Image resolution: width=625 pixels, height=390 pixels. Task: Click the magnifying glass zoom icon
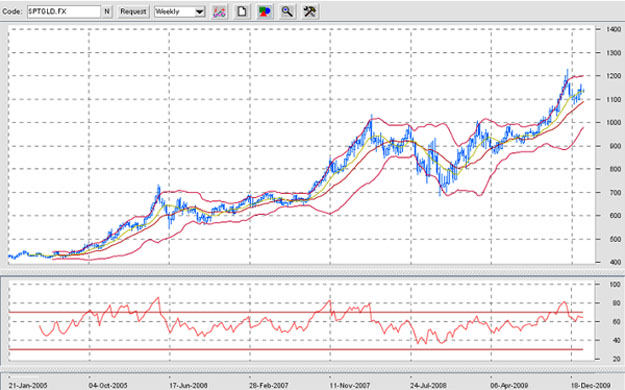point(287,12)
